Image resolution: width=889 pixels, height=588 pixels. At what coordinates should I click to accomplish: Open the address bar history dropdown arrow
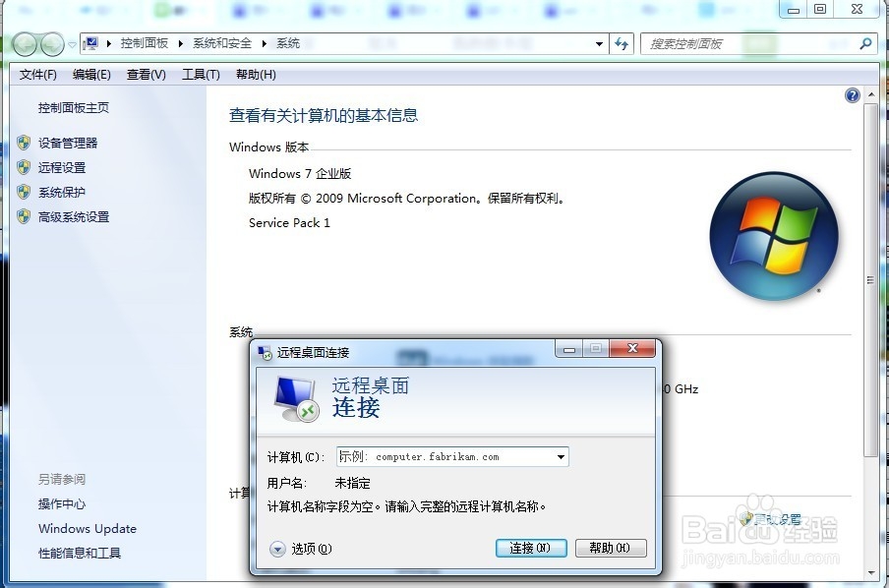tap(599, 44)
